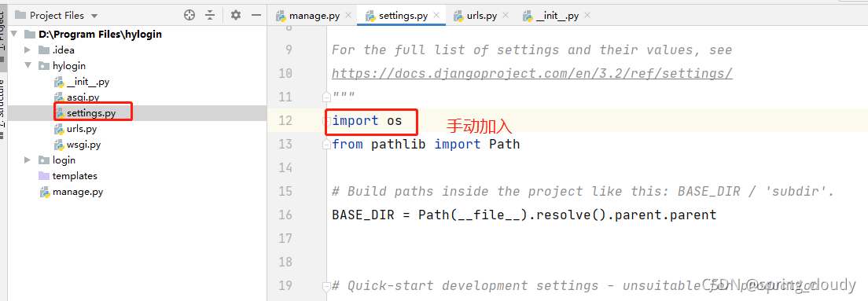Expand the .idea folder
This screenshot has height=301, width=868.
point(27,50)
